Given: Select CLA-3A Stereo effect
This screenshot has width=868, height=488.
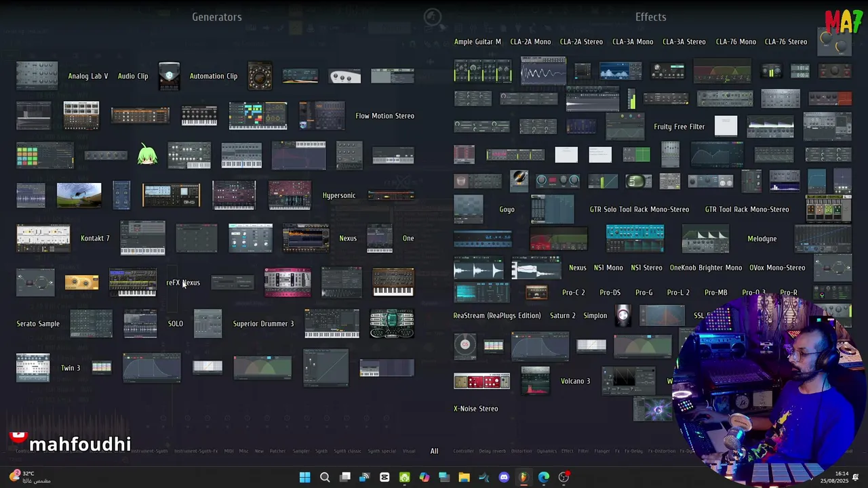Looking at the screenshot, I should [684, 41].
